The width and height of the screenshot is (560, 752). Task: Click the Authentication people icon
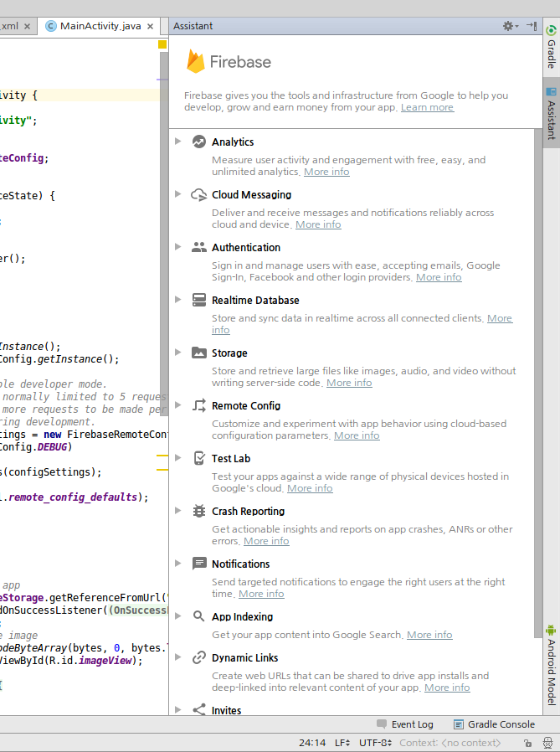tap(199, 247)
